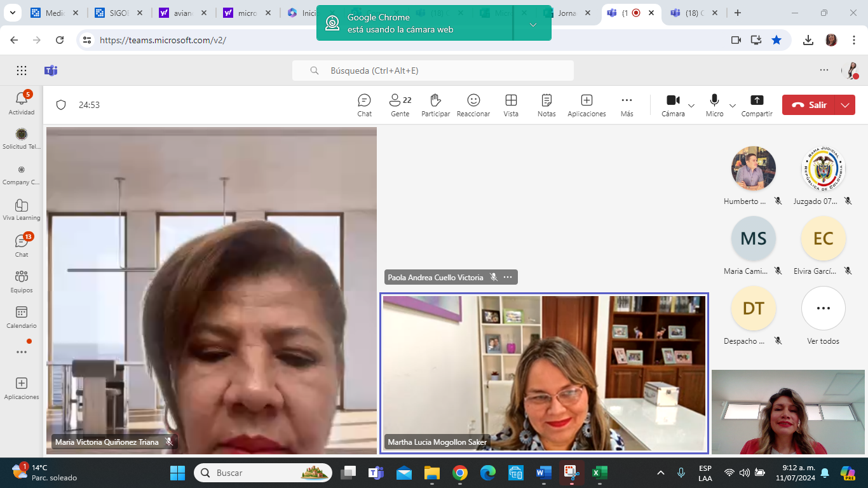Toggle the Cámara on or off

pos(673,105)
